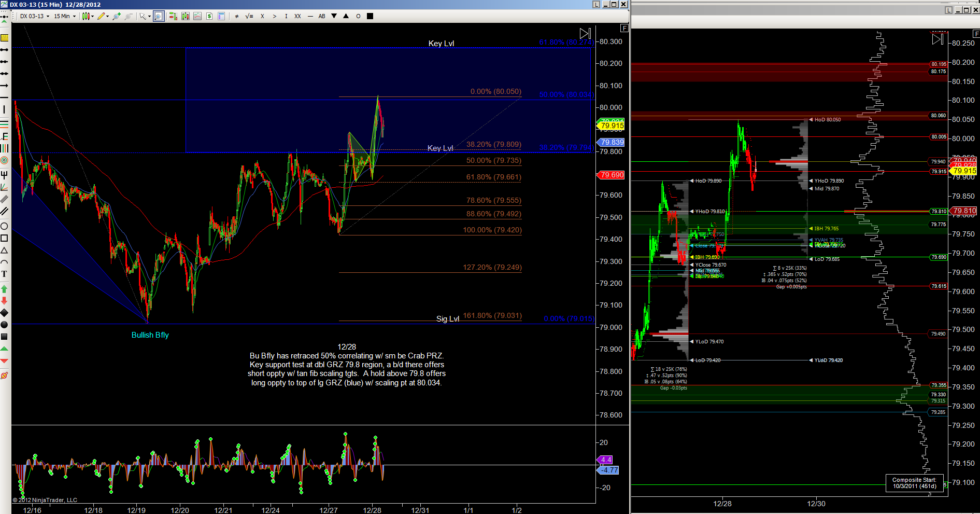Choose the red arrow down marker
Image resolution: width=980 pixels, height=514 pixels.
[x=4, y=301]
